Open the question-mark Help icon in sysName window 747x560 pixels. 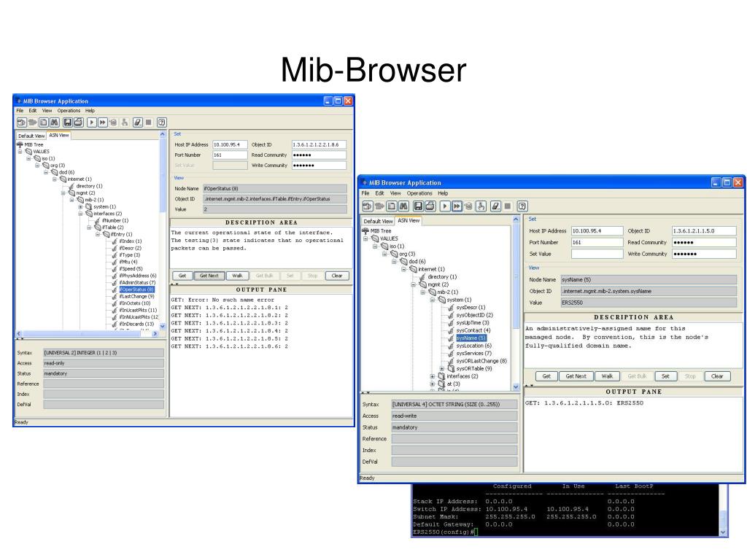coord(522,206)
